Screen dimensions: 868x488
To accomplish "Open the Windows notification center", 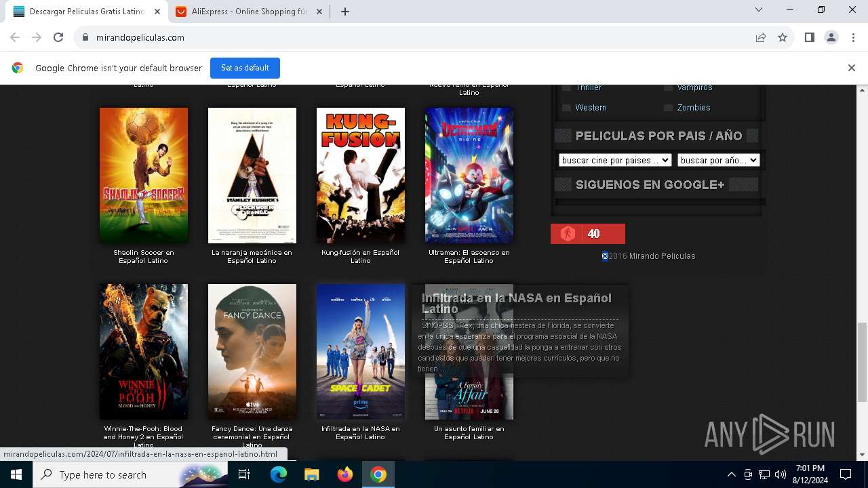I will pos(846,474).
